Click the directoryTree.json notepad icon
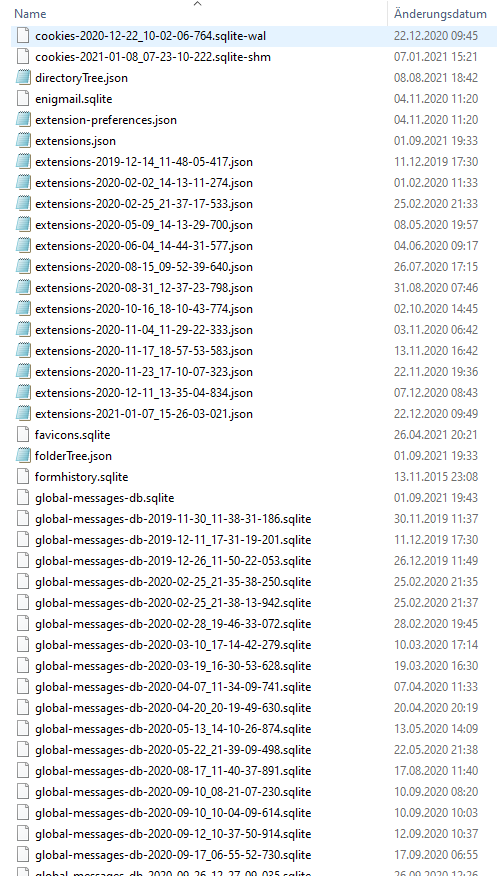Screen dimensions: 497x877 22,78
